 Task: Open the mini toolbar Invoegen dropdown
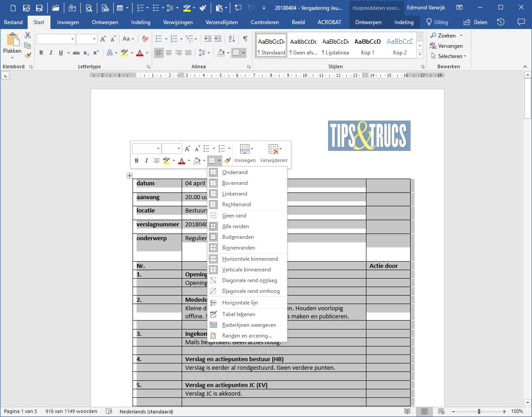click(245, 154)
